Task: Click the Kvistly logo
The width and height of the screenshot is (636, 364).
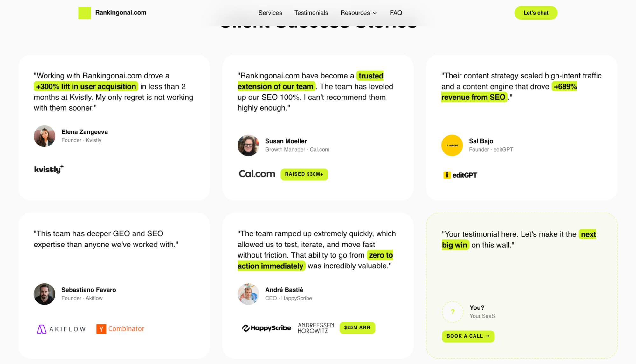Action: tap(49, 169)
